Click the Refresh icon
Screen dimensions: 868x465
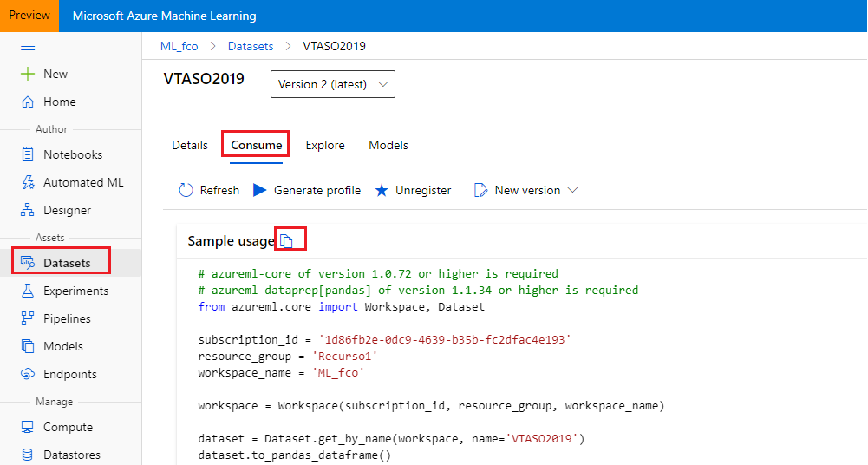pos(186,190)
